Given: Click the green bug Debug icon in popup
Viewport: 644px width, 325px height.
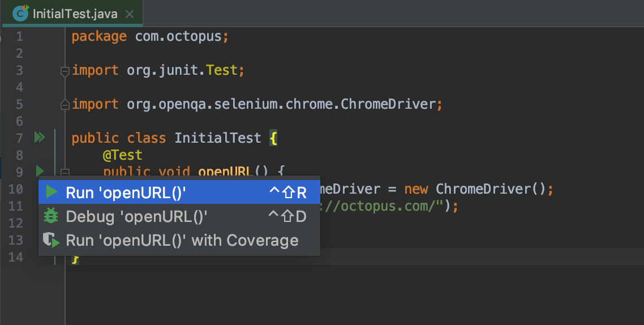Looking at the screenshot, I should point(51,216).
